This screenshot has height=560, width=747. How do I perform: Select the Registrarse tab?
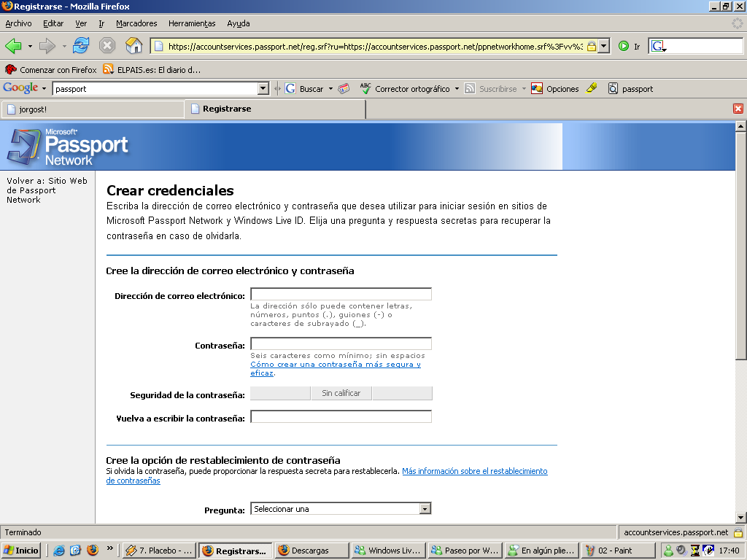275,109
